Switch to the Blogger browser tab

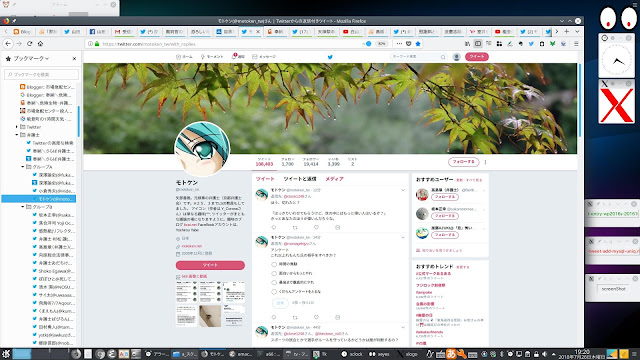tap(22, 31)
